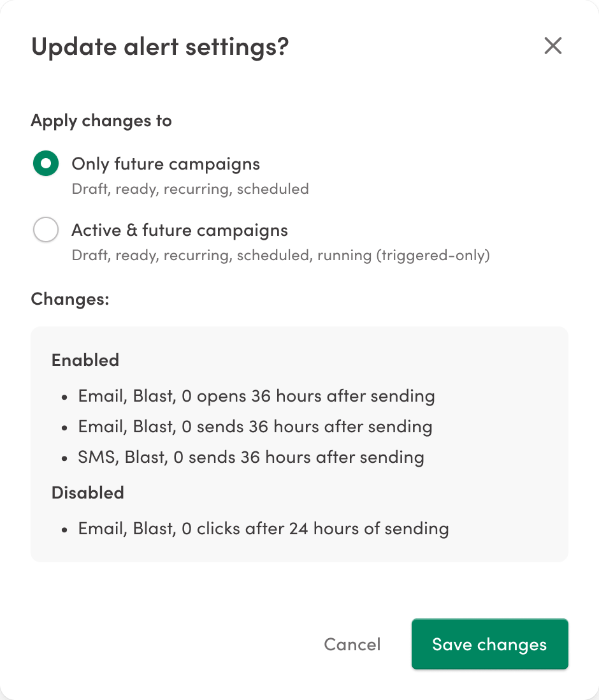This screenshot has height=700, width=599.
Task: Click the Update alert settings title
Action: (159, 46)
